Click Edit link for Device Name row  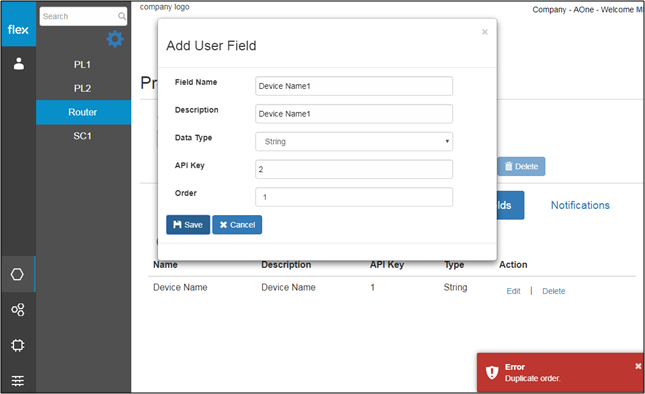[x=513, y=291]
